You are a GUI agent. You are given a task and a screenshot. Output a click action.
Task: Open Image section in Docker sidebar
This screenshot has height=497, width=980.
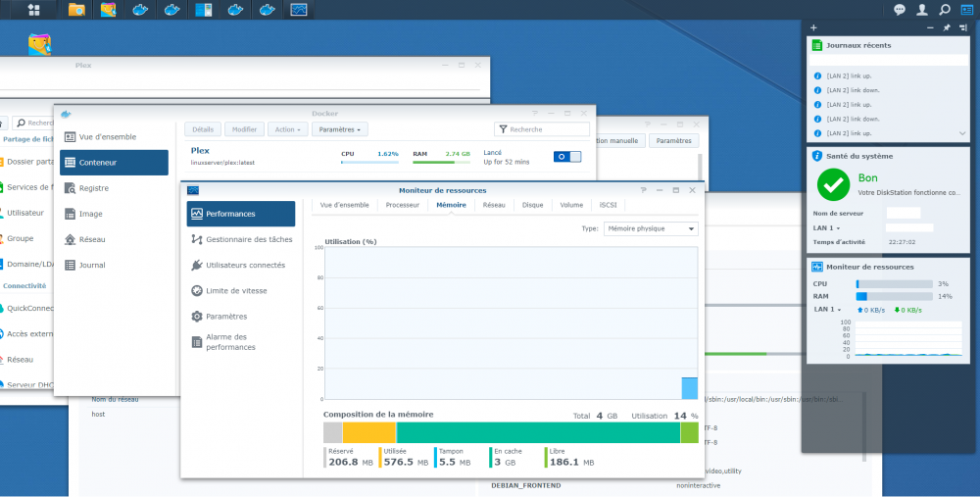91,214
